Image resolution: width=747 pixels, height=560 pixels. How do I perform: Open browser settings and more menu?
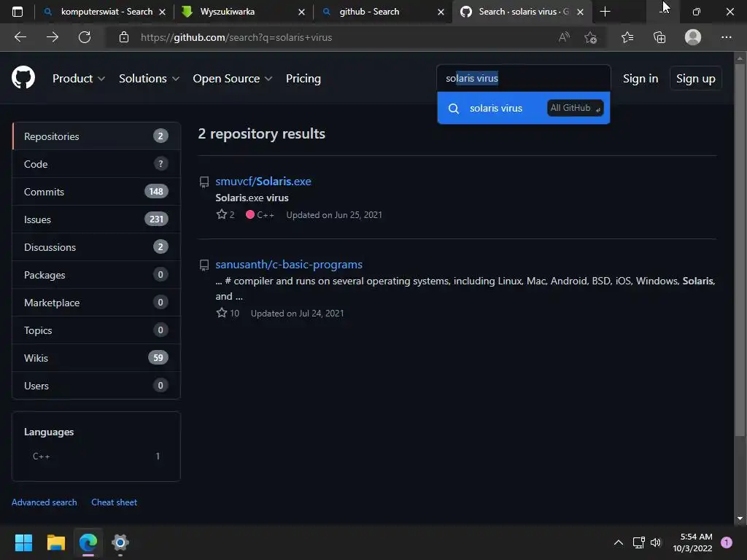pyautogui.click(x=726, y=37)
